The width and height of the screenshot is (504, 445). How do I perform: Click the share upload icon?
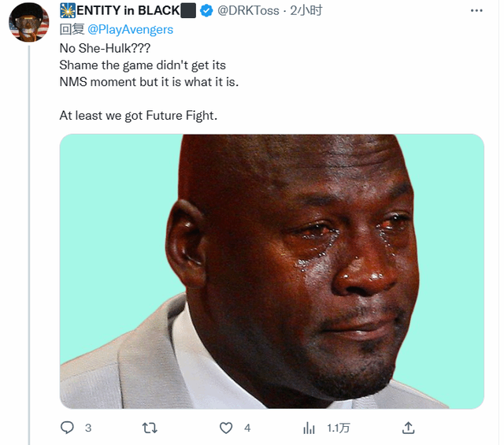tap(408, 428)
